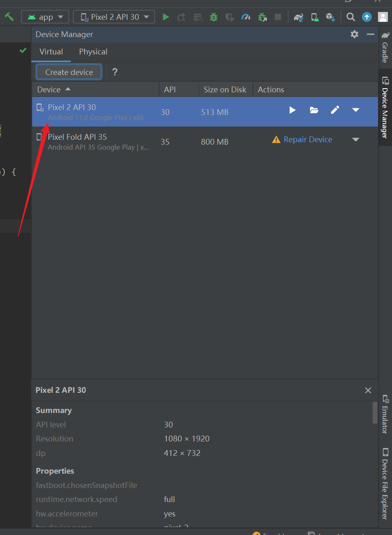Viewport: 392px width, 535px height.
Task: Click the API level value 30 in Summary
Action: 168,425
